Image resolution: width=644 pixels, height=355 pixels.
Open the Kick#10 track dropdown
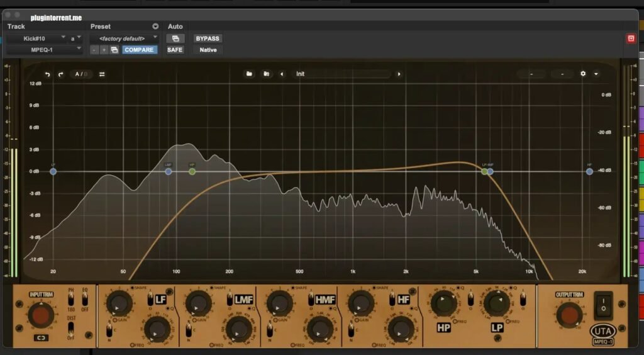coord(36,38)
